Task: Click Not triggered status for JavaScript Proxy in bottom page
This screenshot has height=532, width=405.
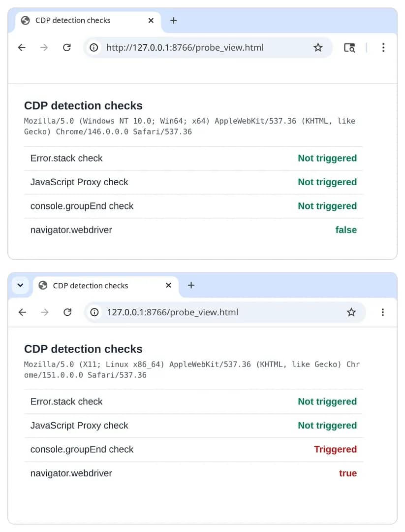Action: click(x=327, y=426)
